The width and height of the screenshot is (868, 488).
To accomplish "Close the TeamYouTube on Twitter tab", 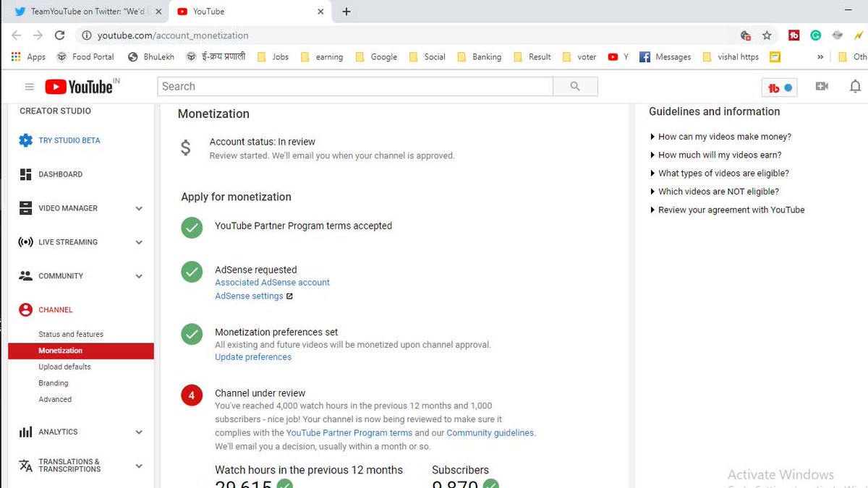I will 158,12.
